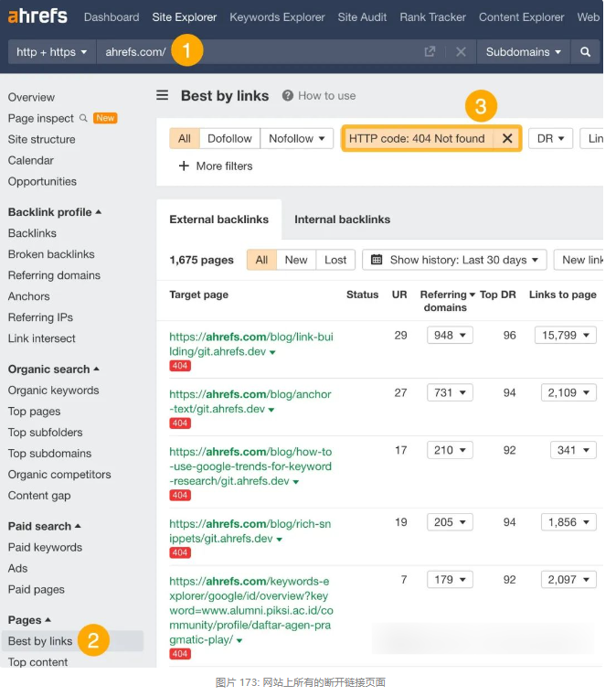Expand the 205 referring domains dropdown
The height and width of the screenshot is (696, 616).
pyautogui.click(x=450, y=522)
